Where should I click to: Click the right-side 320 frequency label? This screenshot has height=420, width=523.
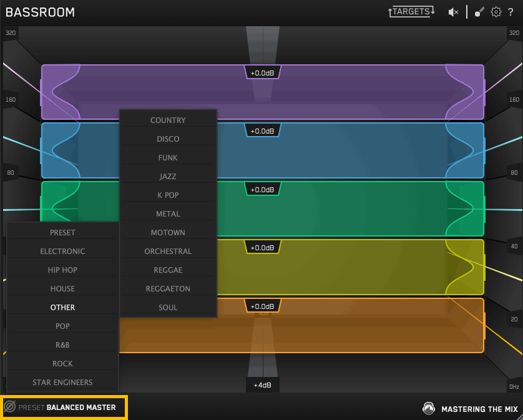pyautogui.click(x=514, y=32)
